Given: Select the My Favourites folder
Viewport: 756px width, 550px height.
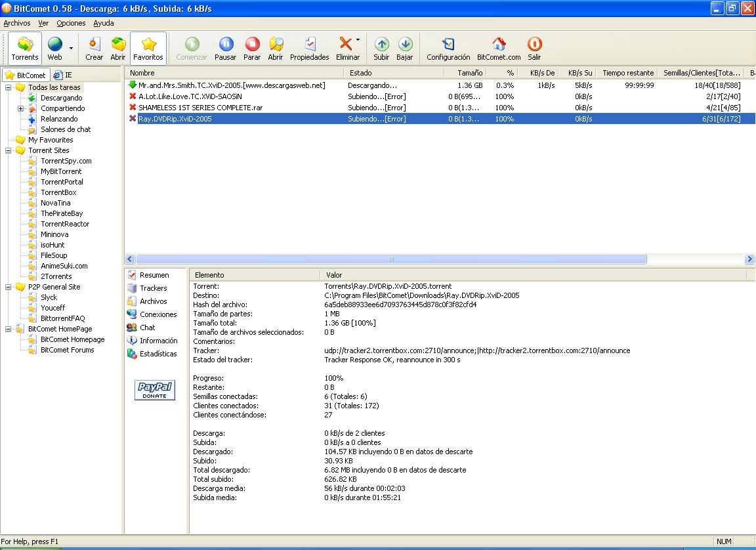Looking at the screenshot, I should pyautogui.click(x=50, y=140).
